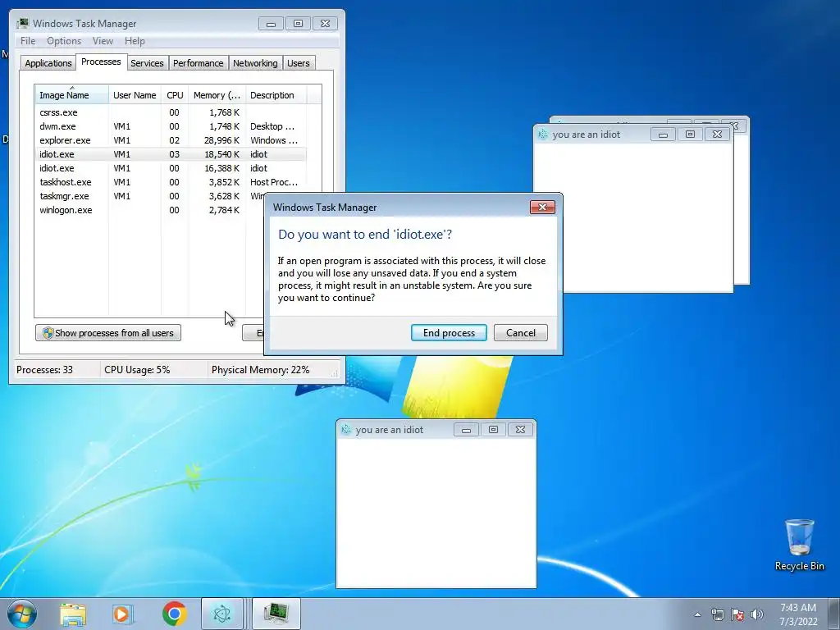
Task: Maximize the Windows Task Manager window
Action: tap(298, 24)
